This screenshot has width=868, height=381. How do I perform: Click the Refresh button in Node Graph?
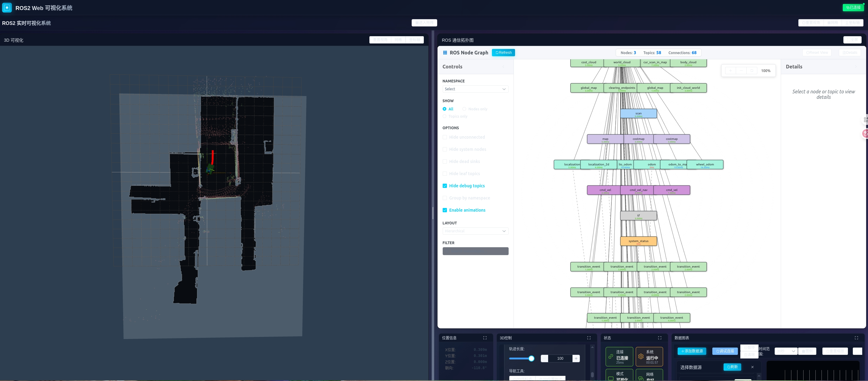503,53
